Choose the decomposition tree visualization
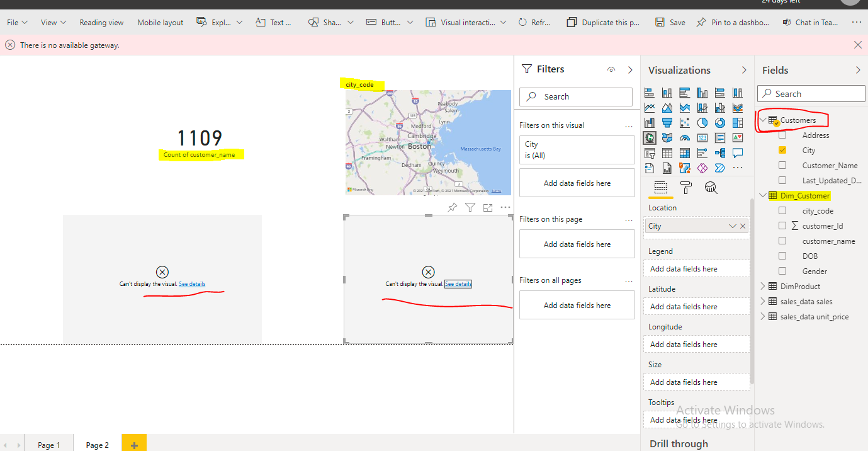The image size is (868, 451). point(720,153)
